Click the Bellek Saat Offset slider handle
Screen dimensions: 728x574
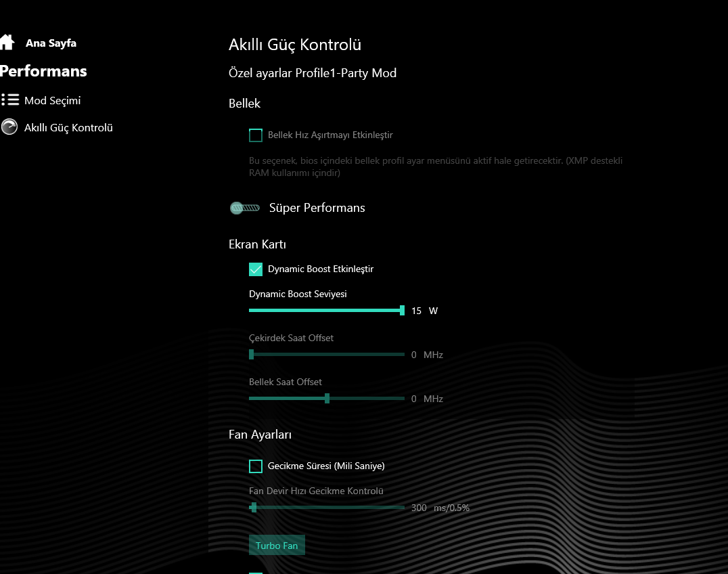click(327, 399)
